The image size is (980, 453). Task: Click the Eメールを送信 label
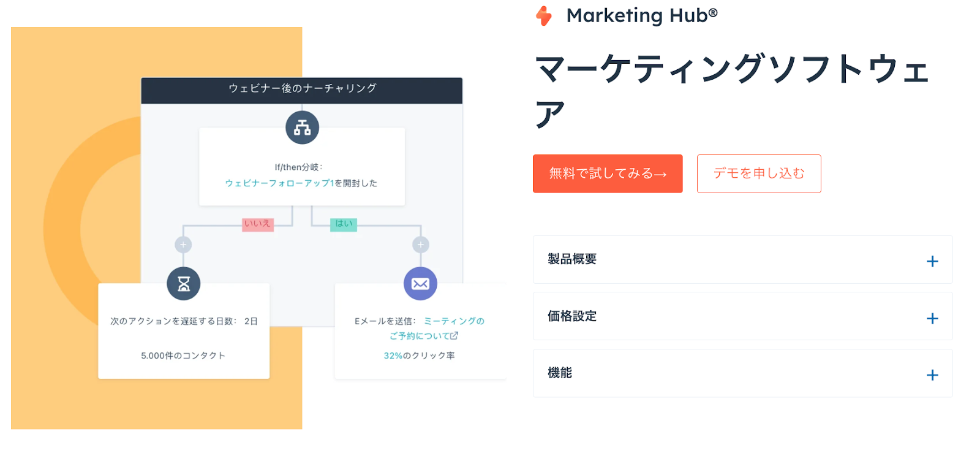(385, 321)
